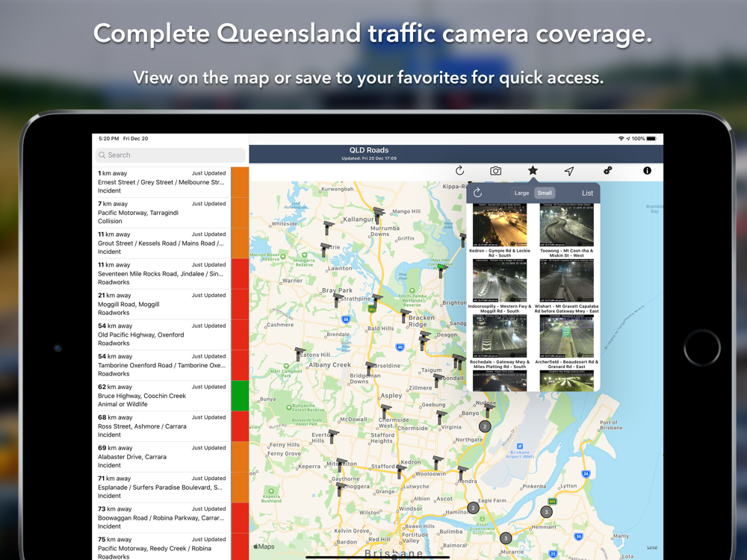Tap the Wi-Fi icon in the status bar
The height and width of the screenshot is (560, 747).
pos(621,139)
